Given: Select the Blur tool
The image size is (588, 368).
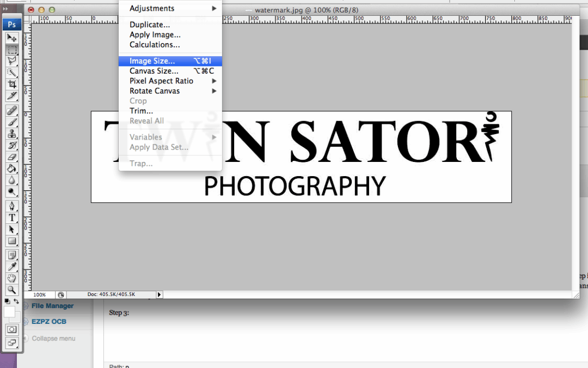Looking at the screenshot, I should click(12, 180).
